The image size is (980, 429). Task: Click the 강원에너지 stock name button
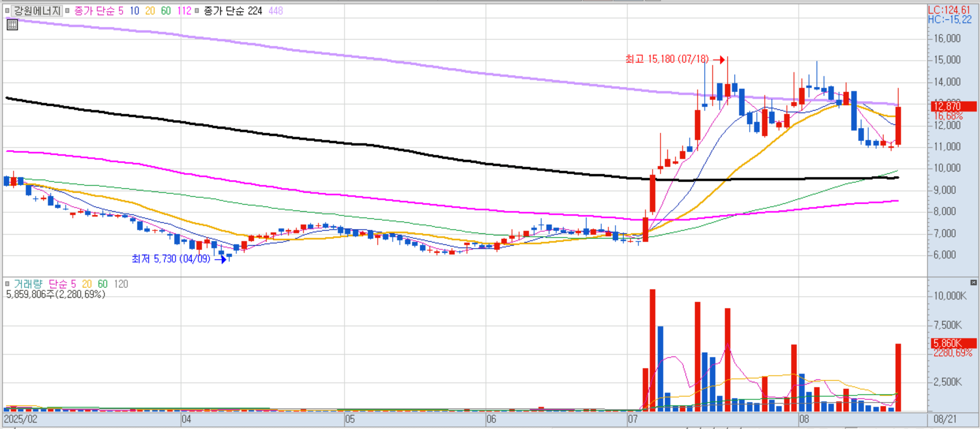pyautogui.click(x=37, y=11)
